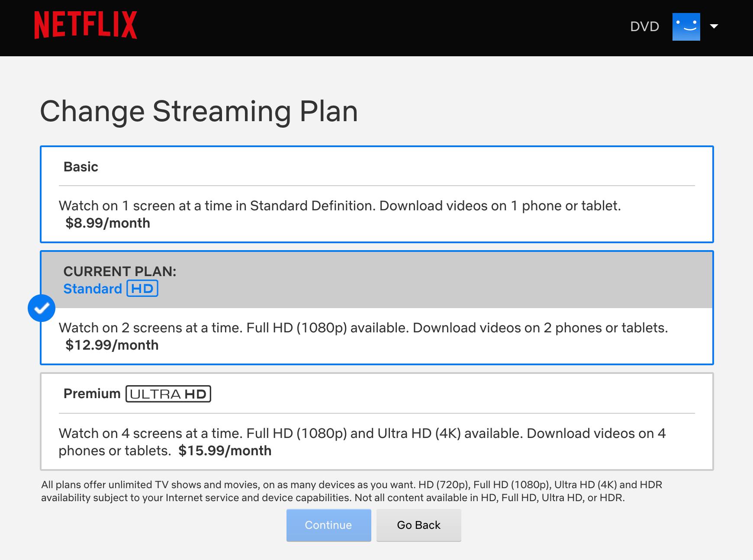Click the blue smiley profile avatar

tap(686, 27)
